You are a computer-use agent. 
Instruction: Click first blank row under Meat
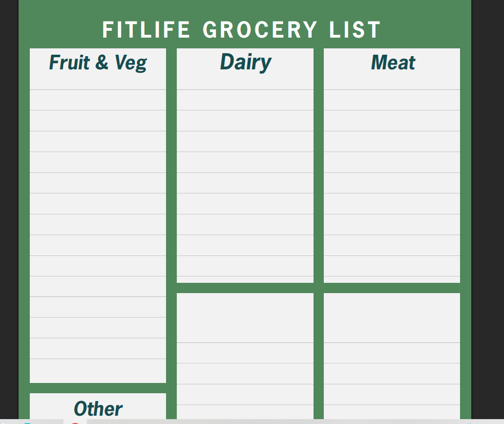pos(392,100)
